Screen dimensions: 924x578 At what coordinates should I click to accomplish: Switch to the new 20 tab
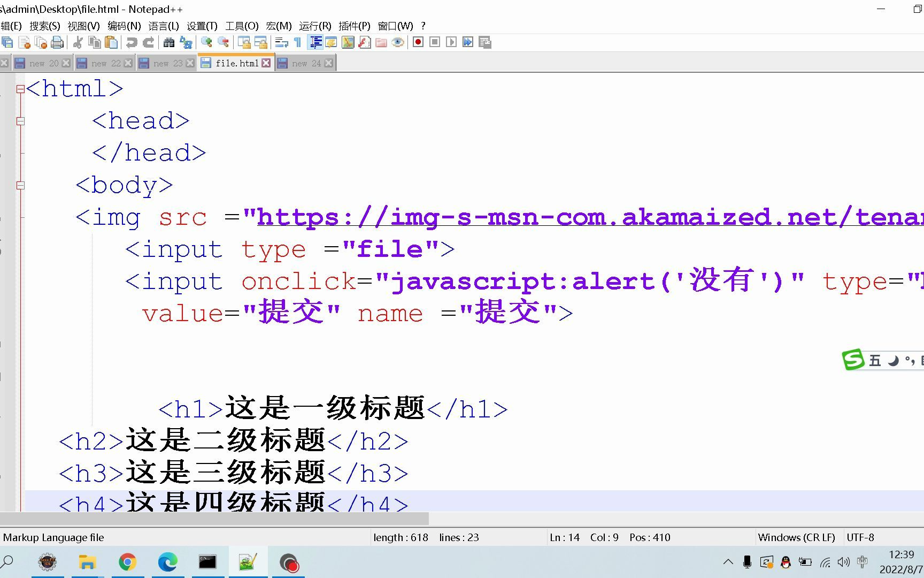coord(42,63)
